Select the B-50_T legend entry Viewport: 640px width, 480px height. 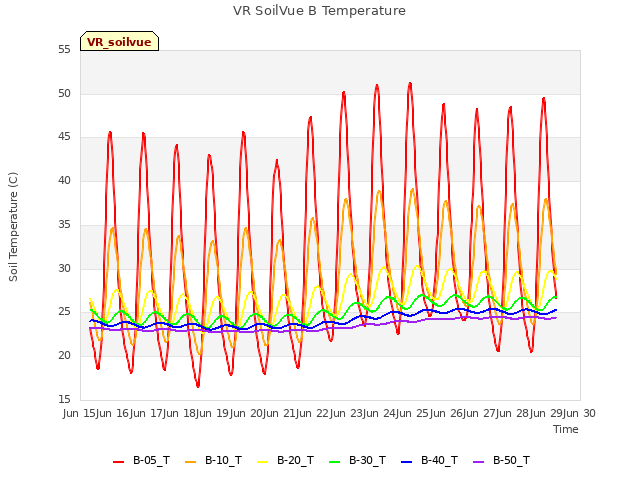click(501, 461)
